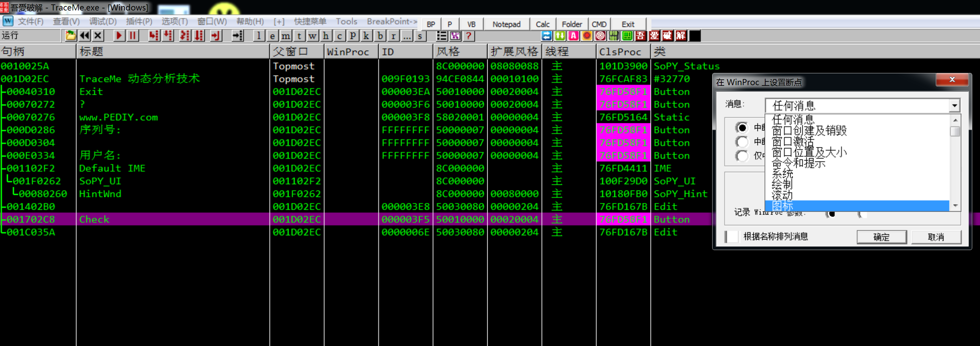Click the purple appearance grid toolbar icon
The width and height of the screenshot is (980, 346).
pos(455,36)
